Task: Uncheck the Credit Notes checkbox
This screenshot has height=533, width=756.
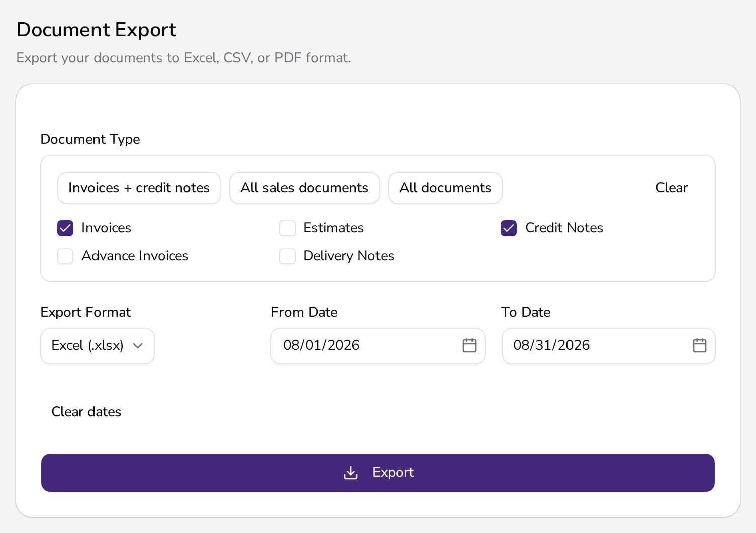Action: coord(509,228)
